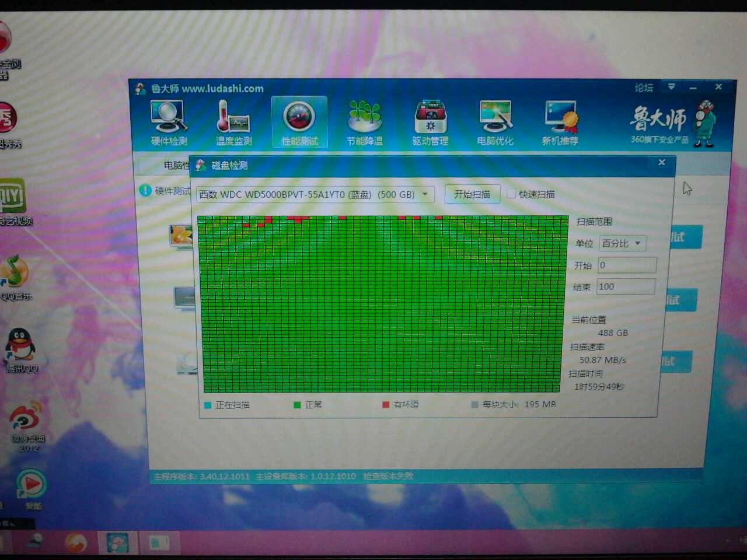Open 驱动管理 driver management icon
The width and height of the screenshot is (747, 560).
pyautogui.click(x=430, y=123)
